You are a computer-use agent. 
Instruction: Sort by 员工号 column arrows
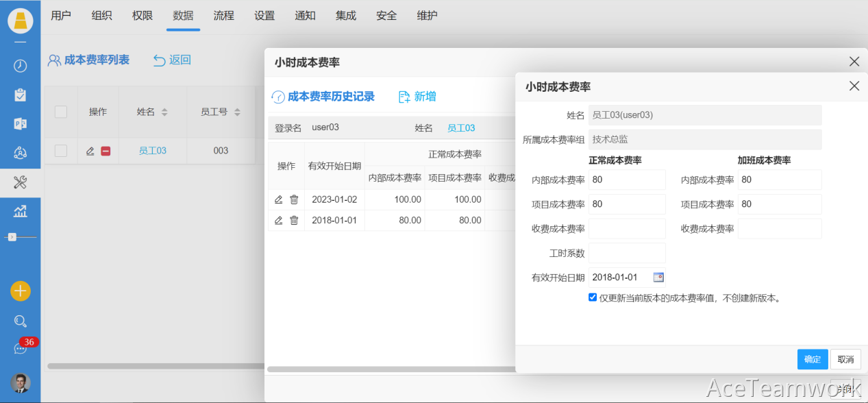(237, 112)
